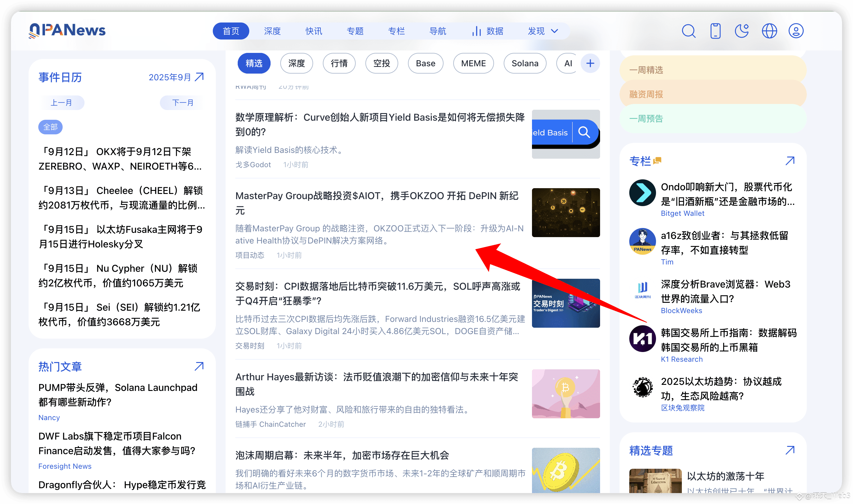Open the PUMP带头反弹 hot article
The height and width of the screenshot is (504, 853).
point(118,395)
